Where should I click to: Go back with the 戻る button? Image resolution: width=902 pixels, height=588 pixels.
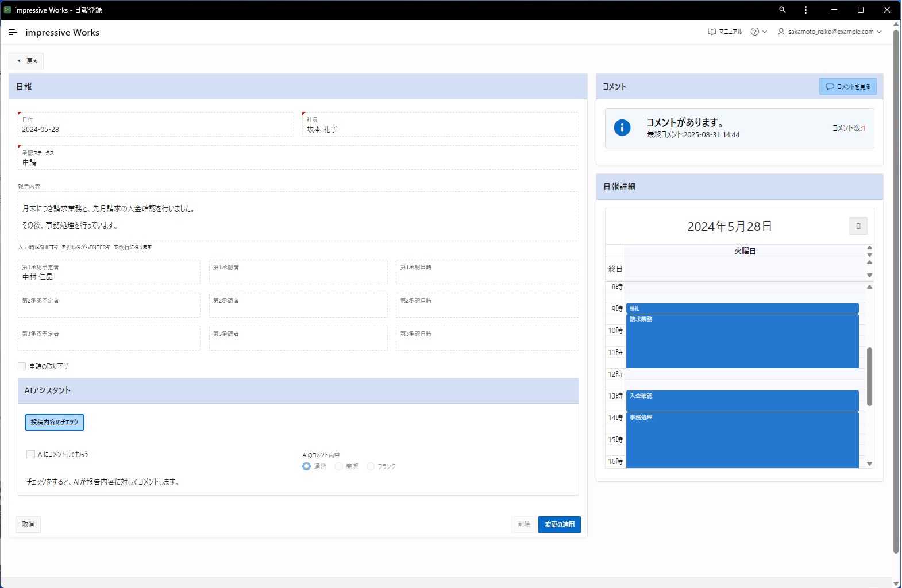tap(26, 61)
